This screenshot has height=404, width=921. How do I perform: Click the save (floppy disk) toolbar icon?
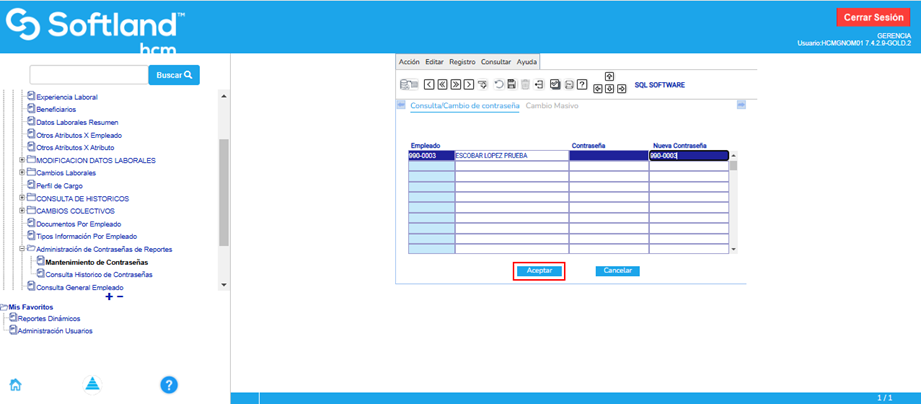(512, 85)
